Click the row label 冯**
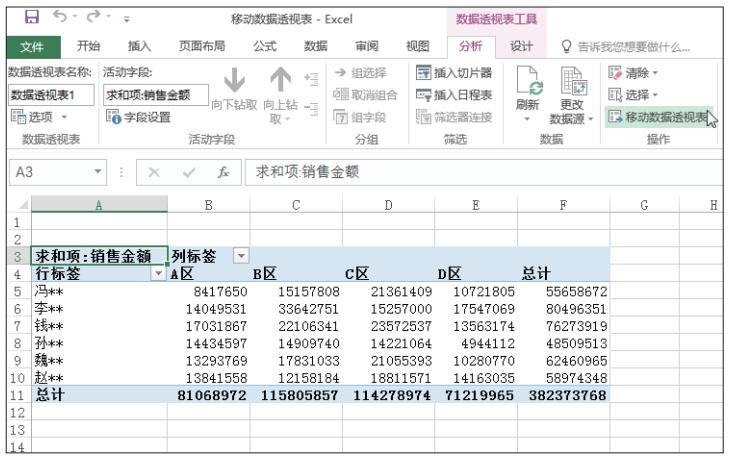The image size is (732, 461). coord(49,291)
